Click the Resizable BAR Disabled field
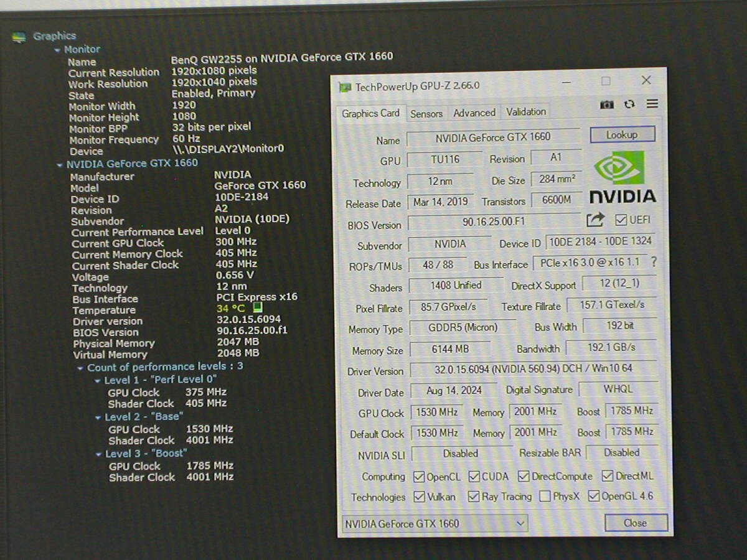The width and height of the screenshot is (747, 560). coord(621,453)
